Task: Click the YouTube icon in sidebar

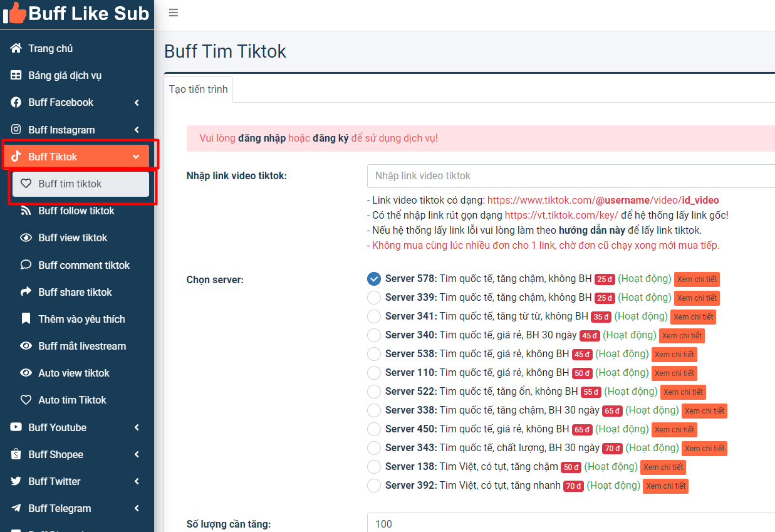Action: click(x=16, y=427)
